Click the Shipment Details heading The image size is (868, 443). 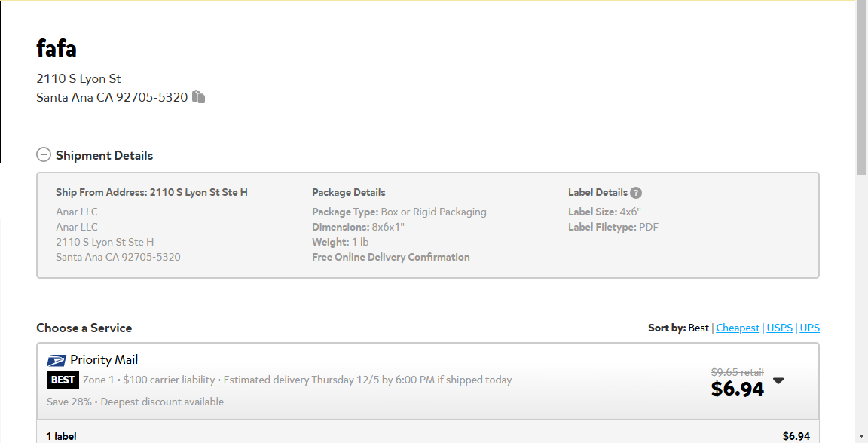coord(104,156)
